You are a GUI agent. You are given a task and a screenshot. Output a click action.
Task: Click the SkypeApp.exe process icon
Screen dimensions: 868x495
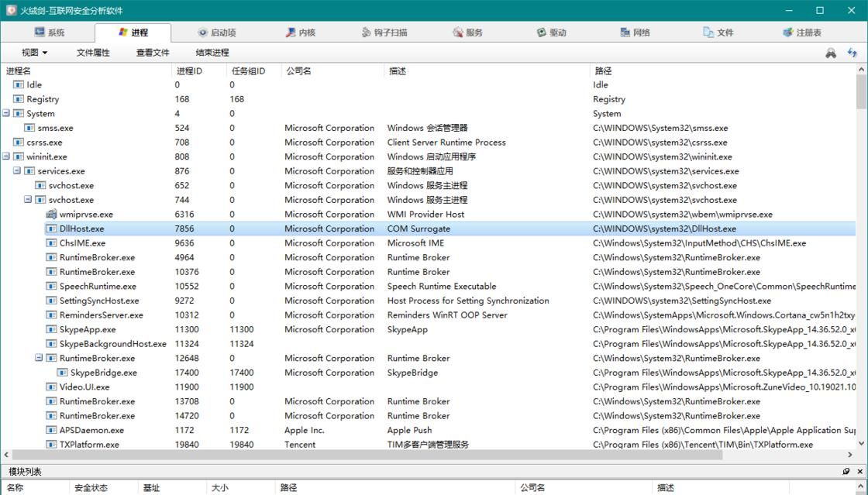(51, 329)
